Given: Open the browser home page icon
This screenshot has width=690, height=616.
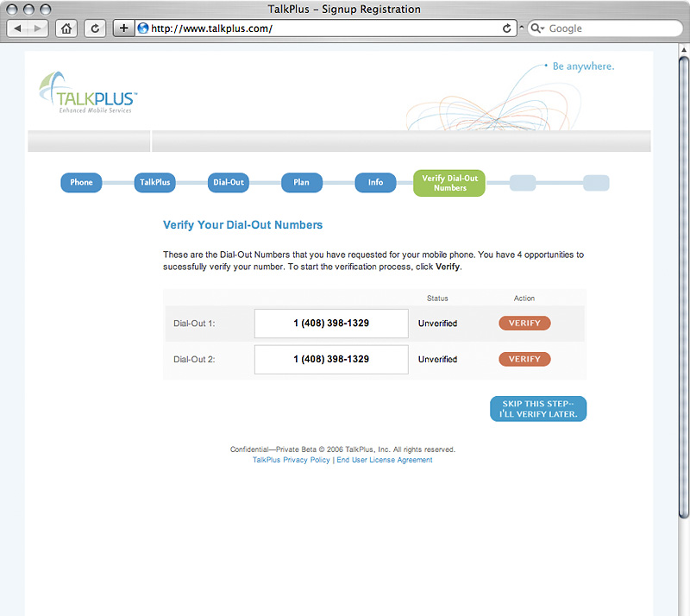Looking at the screenshot, I should click(x=66, y=28).
